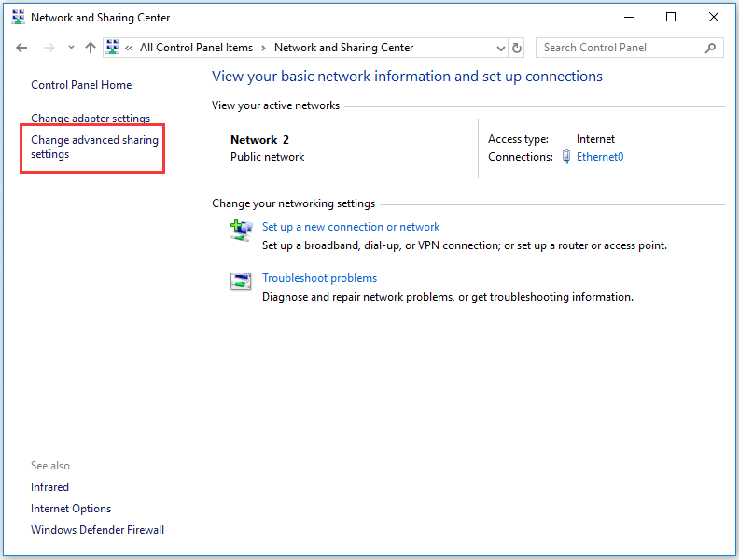
Task: Open Change adapter settings
Action: (x=91, y=119)
